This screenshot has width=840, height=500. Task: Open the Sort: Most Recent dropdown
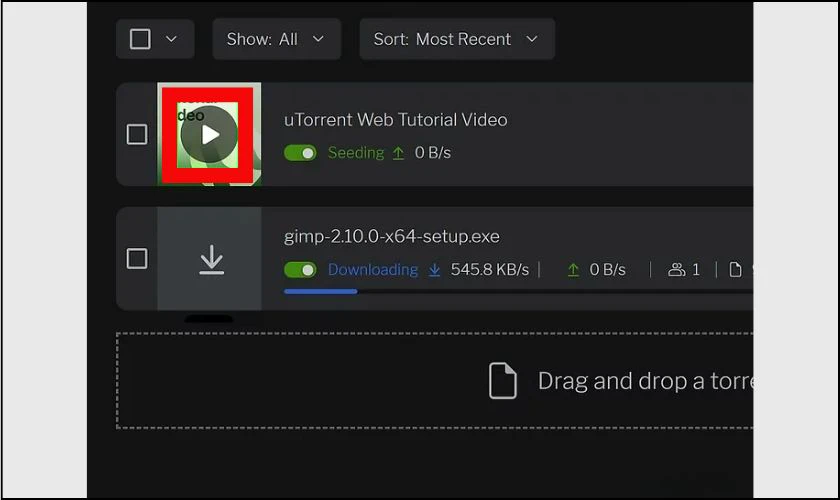(x=457, y=39)
